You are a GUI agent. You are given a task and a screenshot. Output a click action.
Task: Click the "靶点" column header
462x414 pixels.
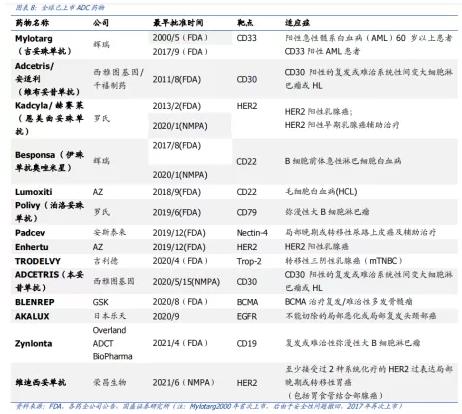click(x=245, y=23)
